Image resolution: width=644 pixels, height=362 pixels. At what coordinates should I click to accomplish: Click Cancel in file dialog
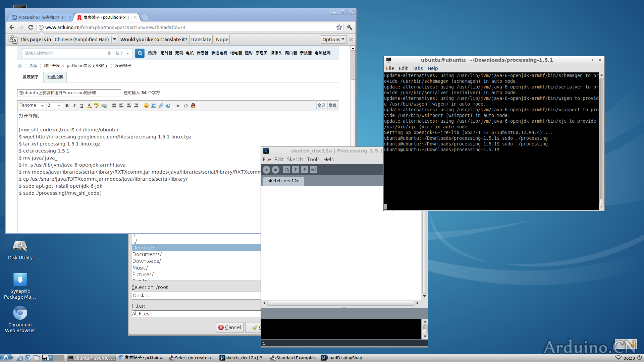[x=230, y=327]
